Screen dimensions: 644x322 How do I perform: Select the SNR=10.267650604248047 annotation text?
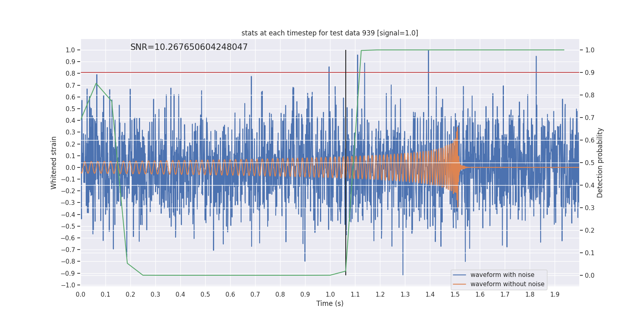click(189, 47)
